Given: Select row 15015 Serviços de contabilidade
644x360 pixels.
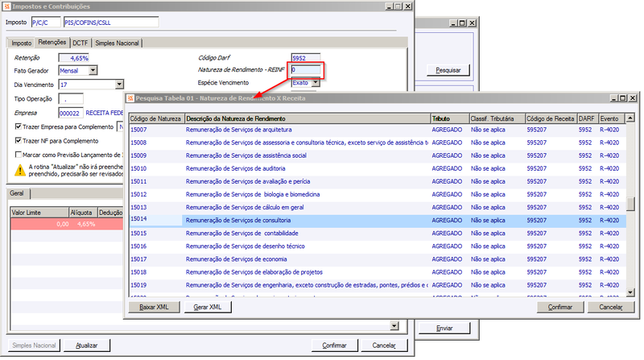Looking at the screenshot, I should coord(378,233).
